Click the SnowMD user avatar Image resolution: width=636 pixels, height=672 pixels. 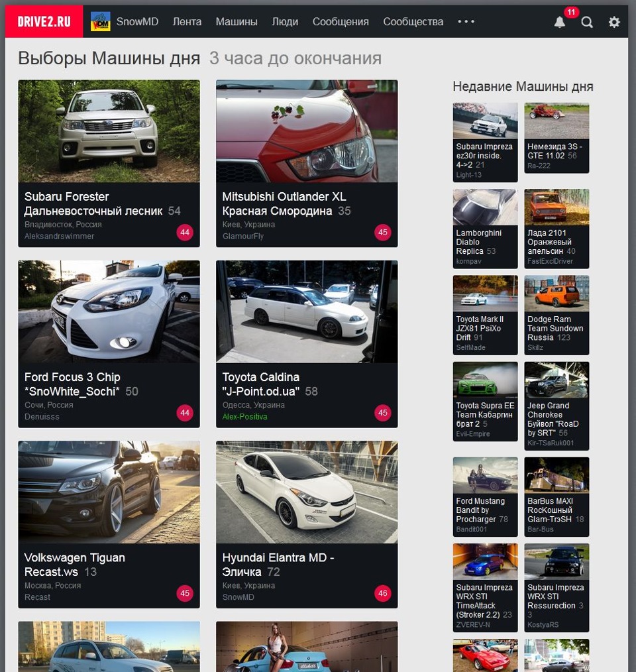tap(100, 21)
